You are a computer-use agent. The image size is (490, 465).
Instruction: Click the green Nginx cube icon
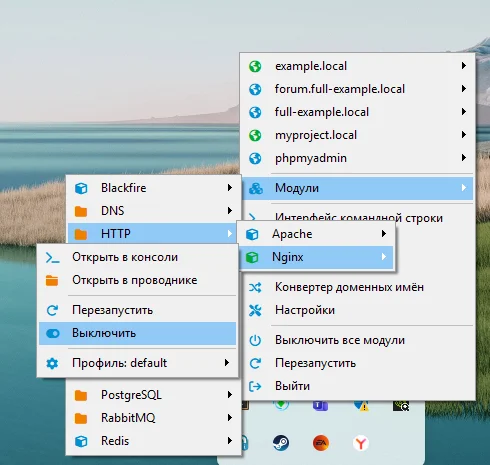pos(252,257)
